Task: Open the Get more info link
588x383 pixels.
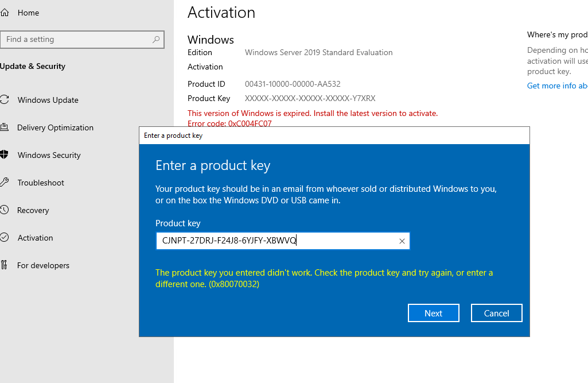Action: point(556,86)
